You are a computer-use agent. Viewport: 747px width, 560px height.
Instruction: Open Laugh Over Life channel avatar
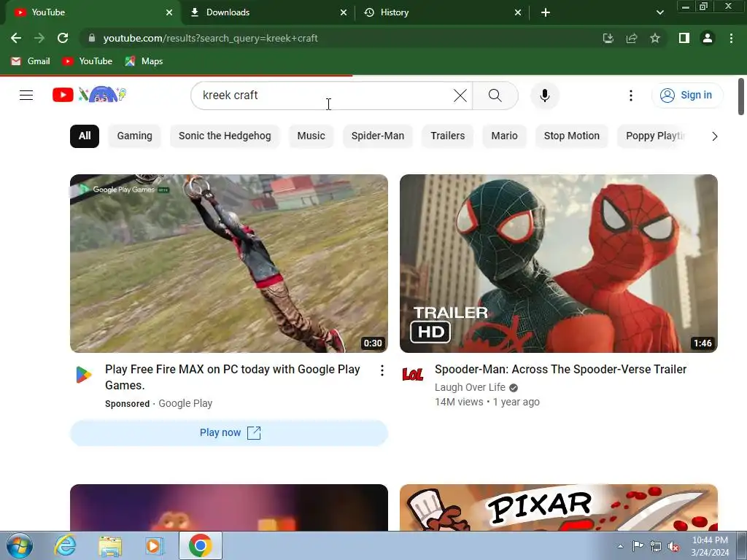pyautogui.click(x=413, y=375)
